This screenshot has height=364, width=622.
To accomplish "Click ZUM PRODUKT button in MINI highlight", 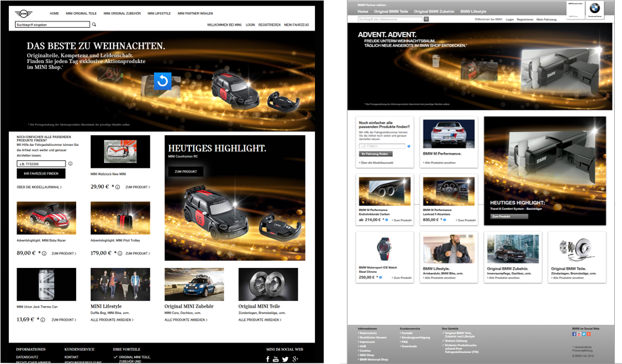I will click(186, 172).
